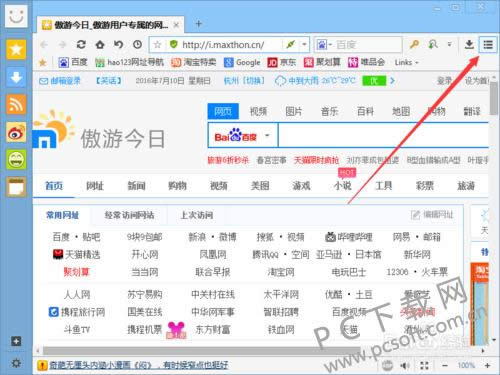The width and height of the screenshot is (500, 375).
Task: Open notes icon in sidebar
Action: click(x=16, y=187)
